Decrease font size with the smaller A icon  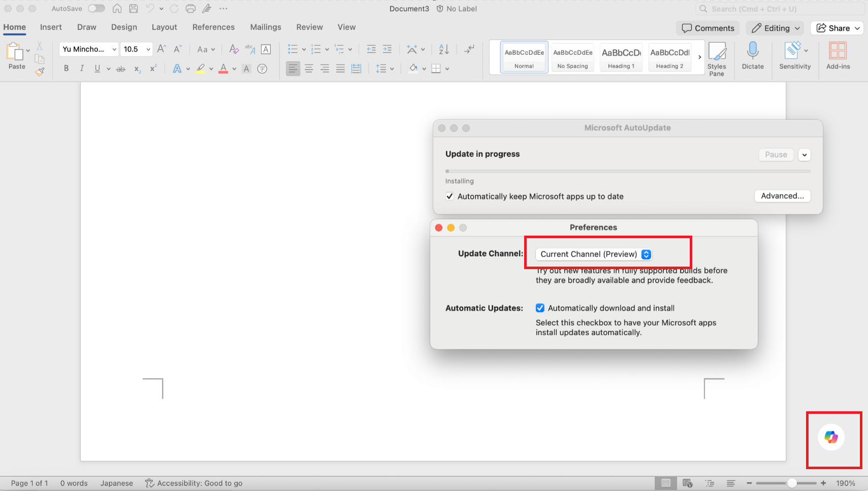177,49
